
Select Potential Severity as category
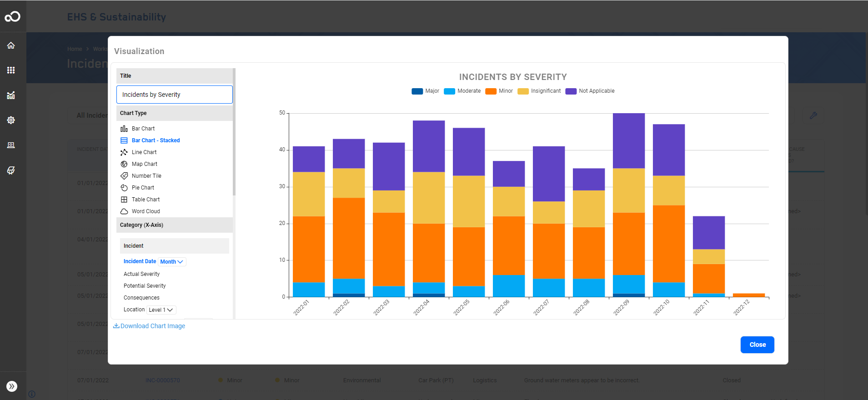(x=145, y=286)
